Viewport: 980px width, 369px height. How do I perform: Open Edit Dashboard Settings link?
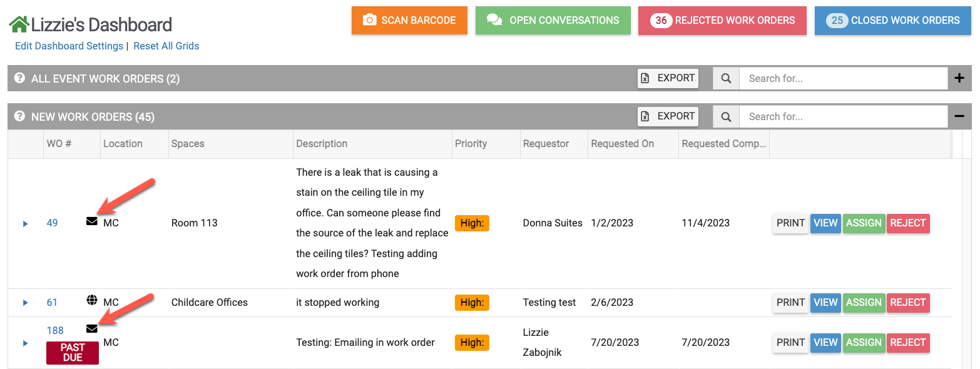coord(69,46)
